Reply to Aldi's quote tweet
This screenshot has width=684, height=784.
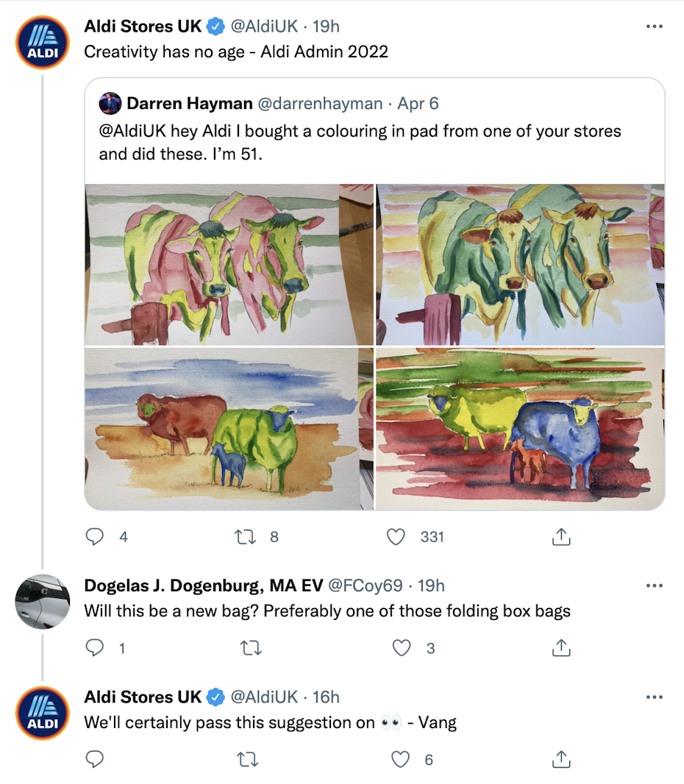coord(95,537)
